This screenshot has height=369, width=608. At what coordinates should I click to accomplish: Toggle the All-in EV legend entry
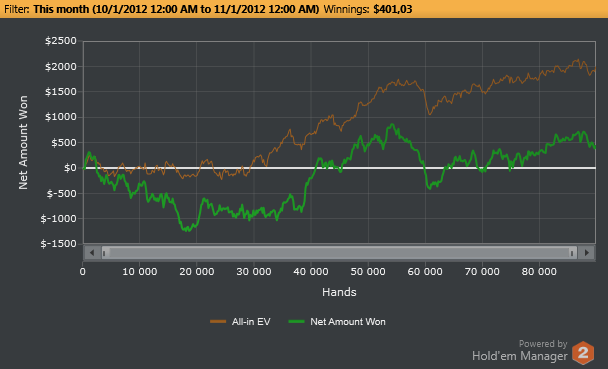240,322
